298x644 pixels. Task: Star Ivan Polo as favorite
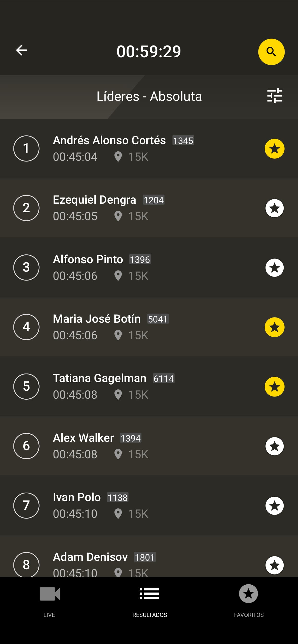(x=274, y=506)
